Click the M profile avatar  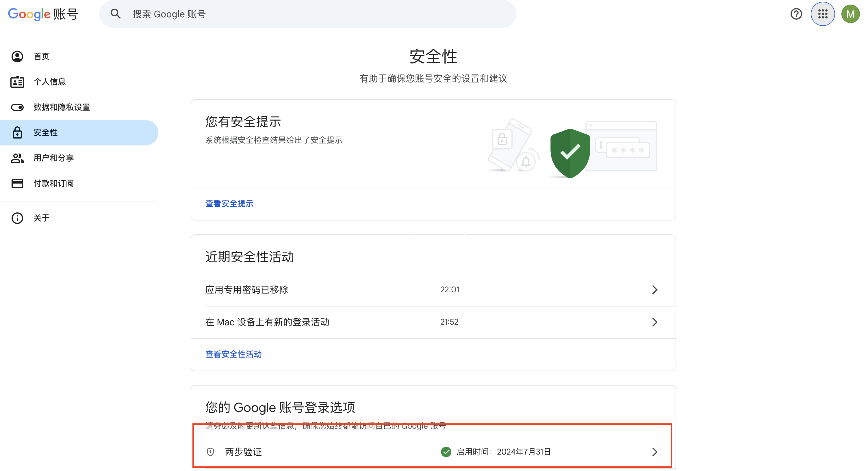click(850, 14)
